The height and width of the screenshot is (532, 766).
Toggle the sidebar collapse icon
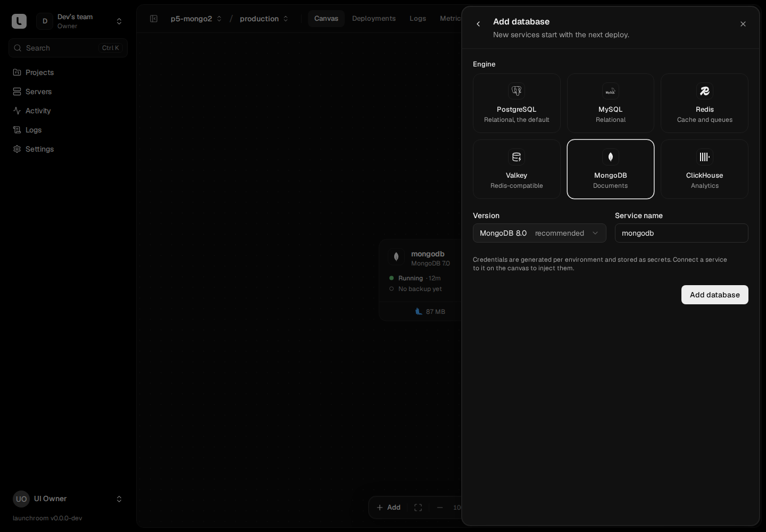[x=154, y=19]
